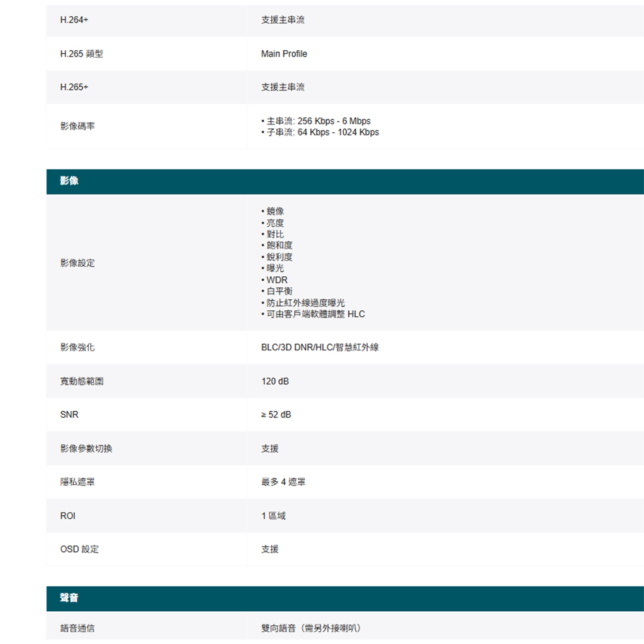Click the 防止紅外線過度曝光 bullet item
644x644 pixels.
click(x=305, y=303)
